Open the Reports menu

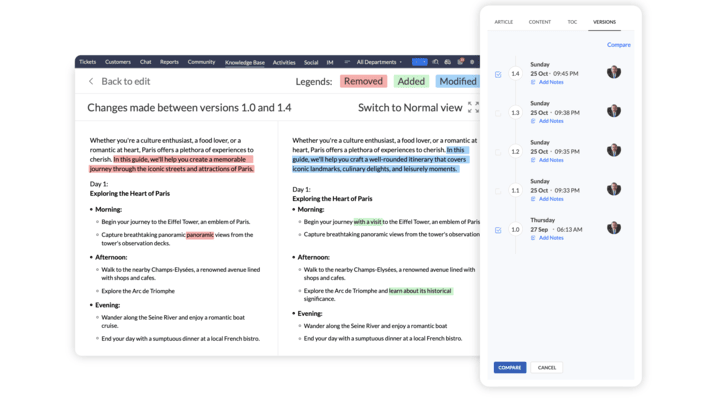pyautogui.click(x=169, y=62)
